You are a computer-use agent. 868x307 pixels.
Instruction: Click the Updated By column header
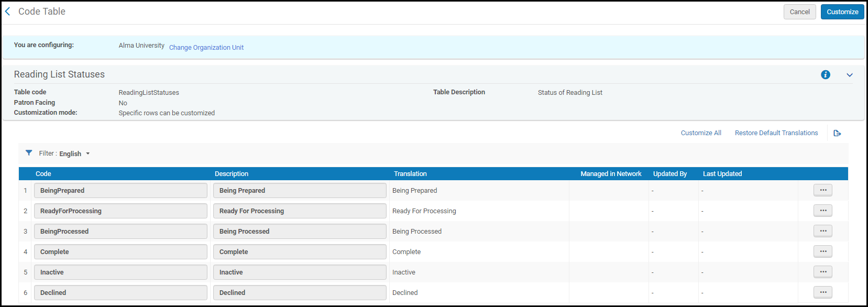(x=669, y=174)
